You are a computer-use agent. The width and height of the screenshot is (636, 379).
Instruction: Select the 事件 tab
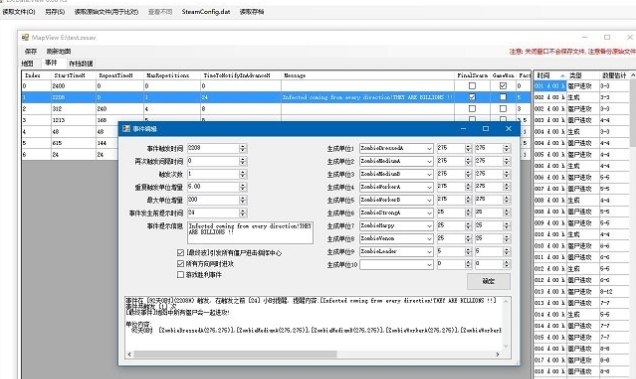51,62
